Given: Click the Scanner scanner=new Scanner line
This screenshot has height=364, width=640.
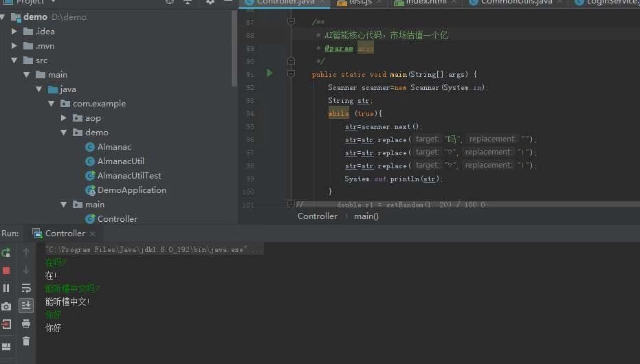Looking at the screenshot, I should [408, 87].
